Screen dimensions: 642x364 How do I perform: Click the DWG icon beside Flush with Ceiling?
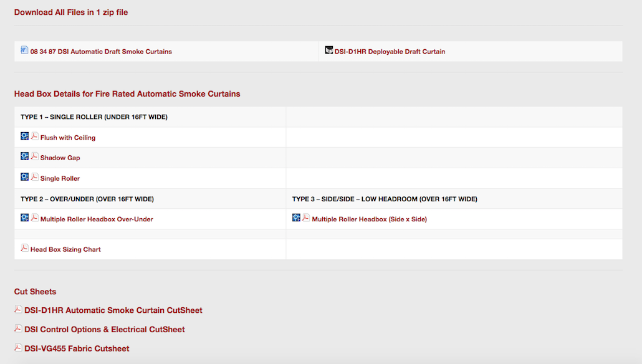tap(25, 136)
